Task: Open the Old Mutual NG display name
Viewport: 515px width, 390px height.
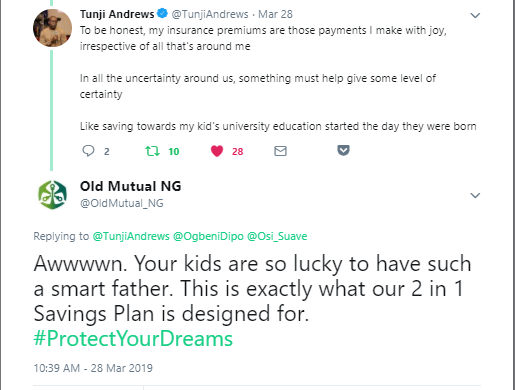Action: (x=130, y=186)
